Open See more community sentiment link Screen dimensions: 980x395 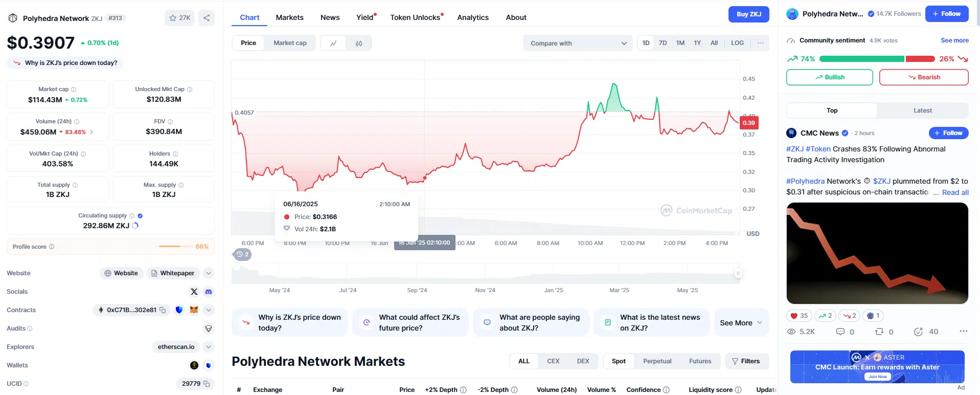point(954,40)
